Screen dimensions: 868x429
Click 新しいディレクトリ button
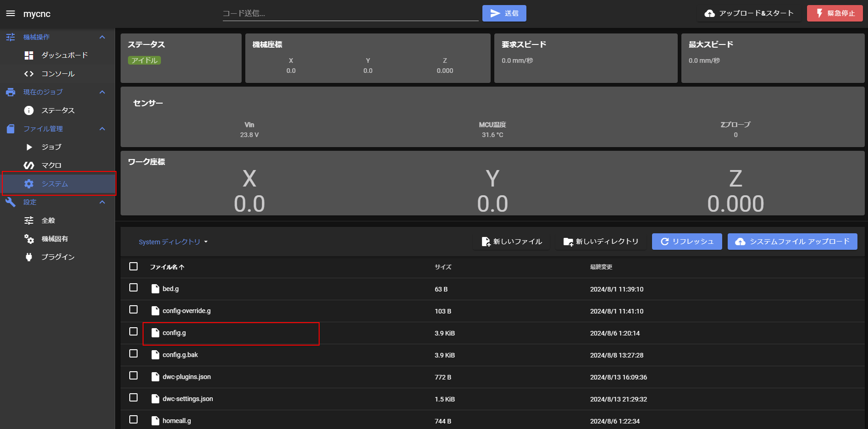(601, 242)
